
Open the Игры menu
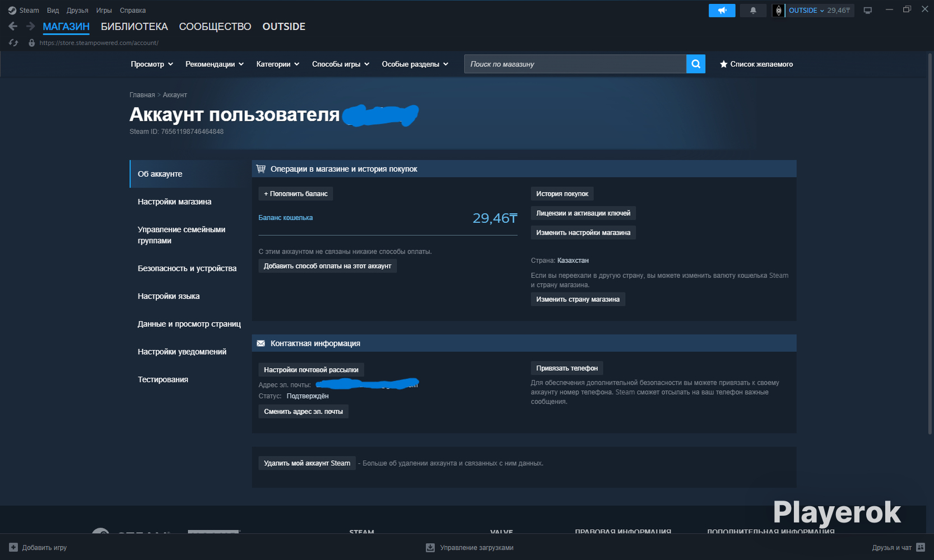[104, 10]
